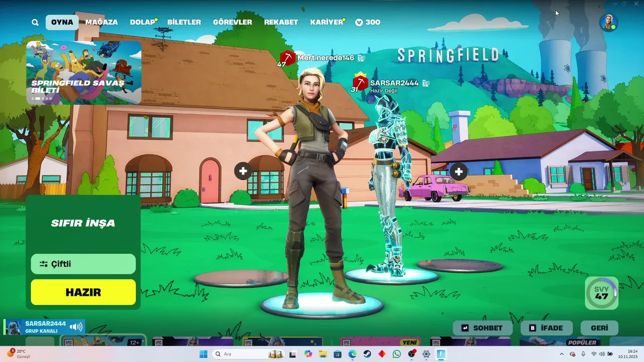Click platform icon beside SARSAR2444 nametag
The image size is (644, 362).
click(x=426, y=83)
